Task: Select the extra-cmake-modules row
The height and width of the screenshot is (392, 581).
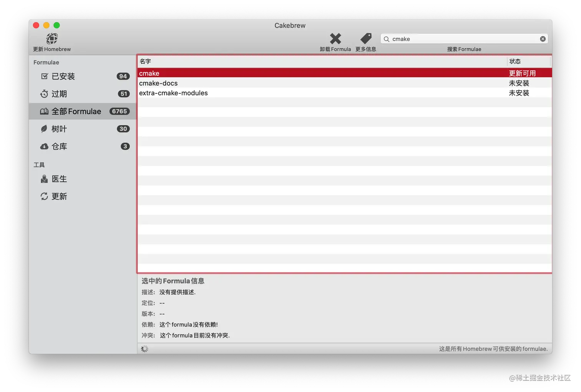Action: pos(345,93)
